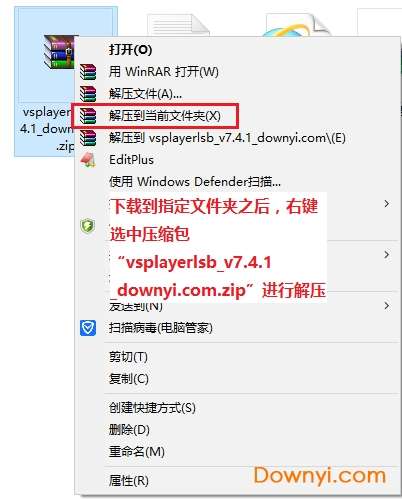Image resolution: width=402 pixels, height=499 pixels.
Task: Click the blue 电脑管家 shield icon
Action: point(88,328)
